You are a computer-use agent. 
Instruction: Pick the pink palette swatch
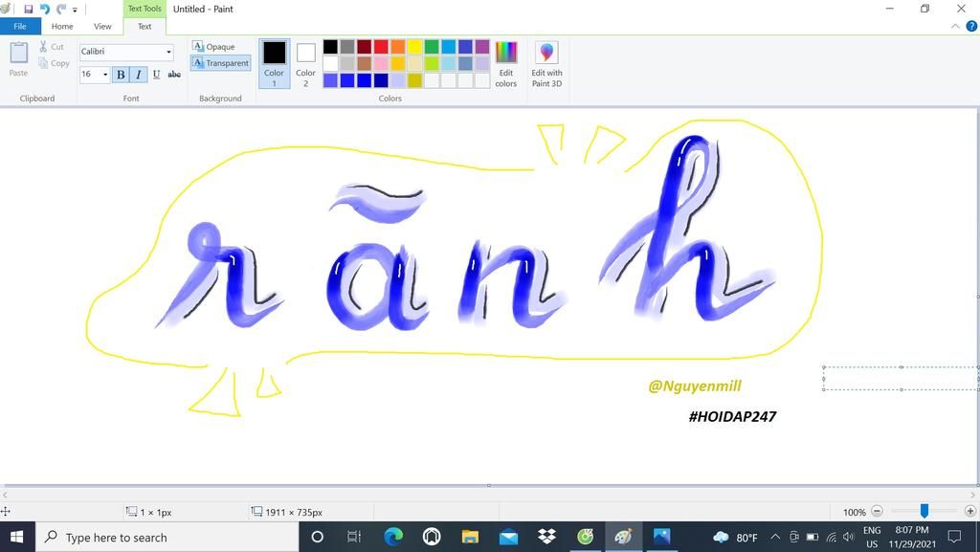click(x=381, y=63)
